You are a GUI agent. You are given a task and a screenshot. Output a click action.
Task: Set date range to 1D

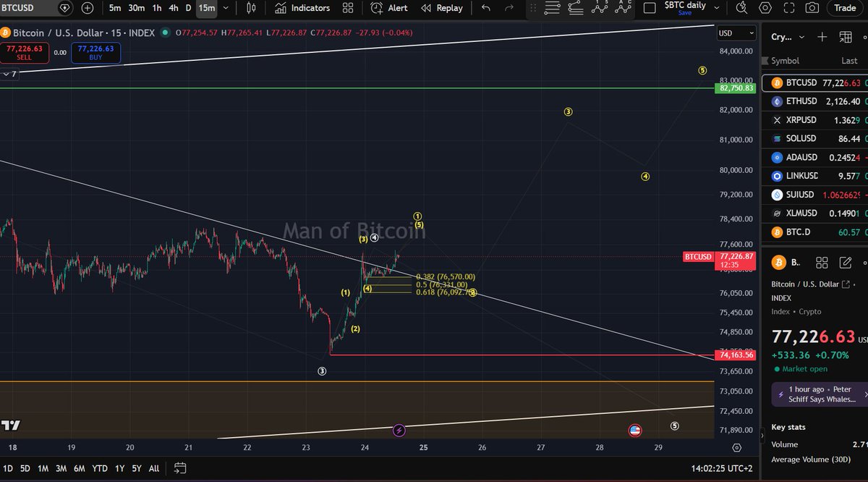[8, 468]
